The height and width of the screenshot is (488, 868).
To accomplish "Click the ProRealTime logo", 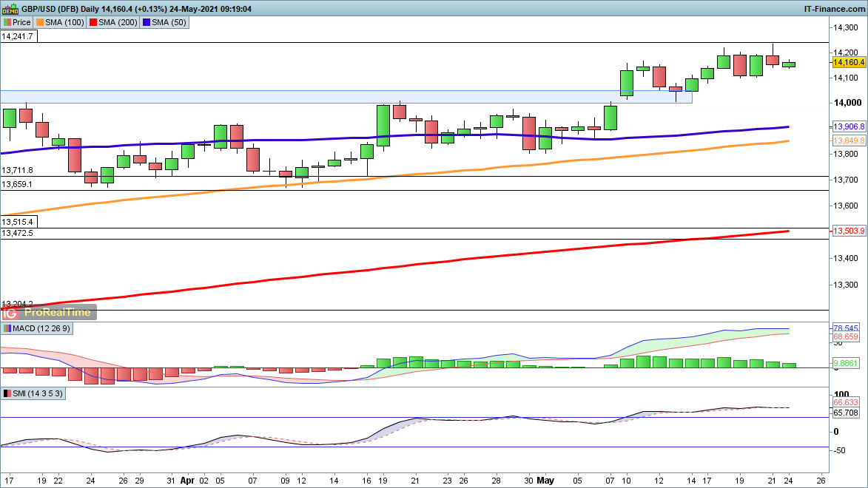I will click(57, 313).
